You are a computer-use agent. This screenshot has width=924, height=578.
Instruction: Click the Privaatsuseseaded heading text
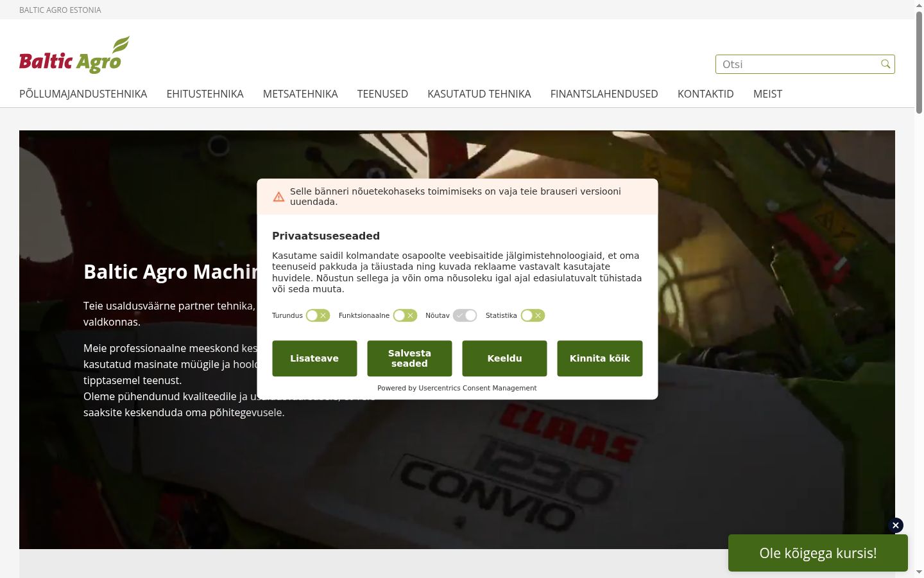coord(326,236)
